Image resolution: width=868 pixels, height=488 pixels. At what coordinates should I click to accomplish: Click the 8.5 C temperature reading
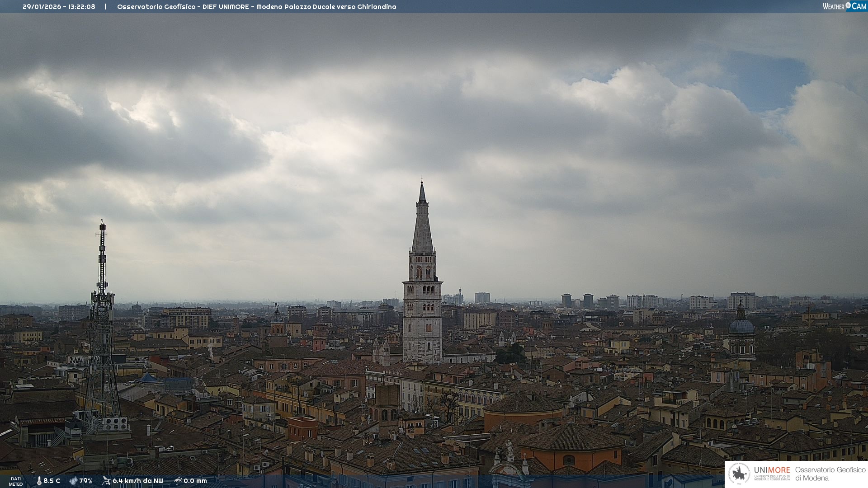(52, 481)
